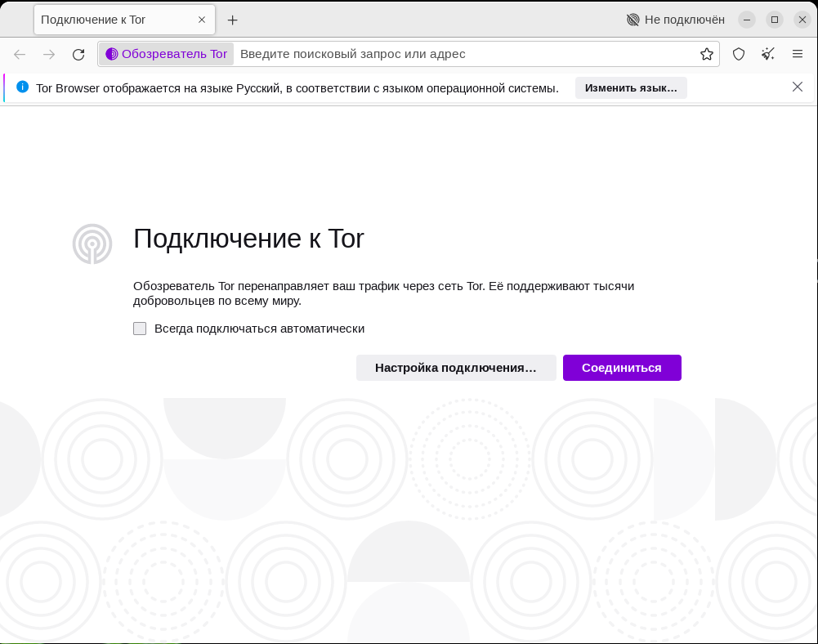Viewport: 818px width, 644px height.
Task: Dismiss the language notification bar
Action: click(x=797, y=87)
